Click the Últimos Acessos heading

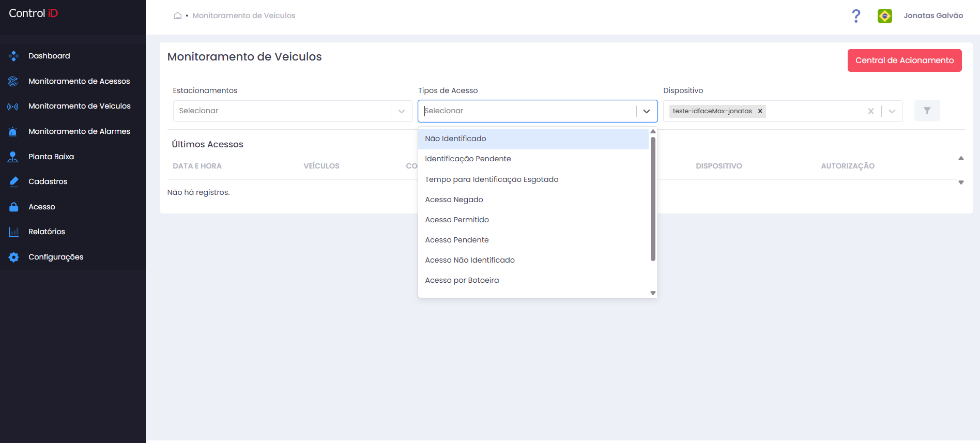(x=207, y=144)
